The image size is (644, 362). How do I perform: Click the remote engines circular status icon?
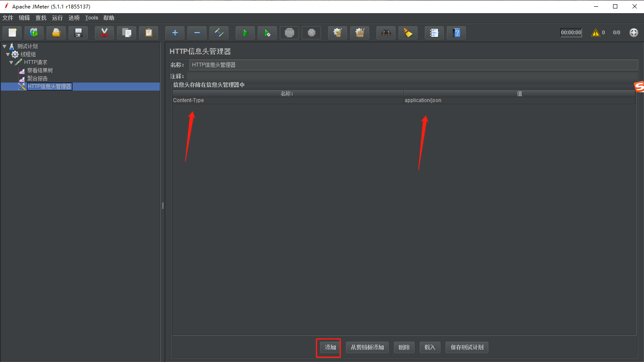tap(633, 33)
